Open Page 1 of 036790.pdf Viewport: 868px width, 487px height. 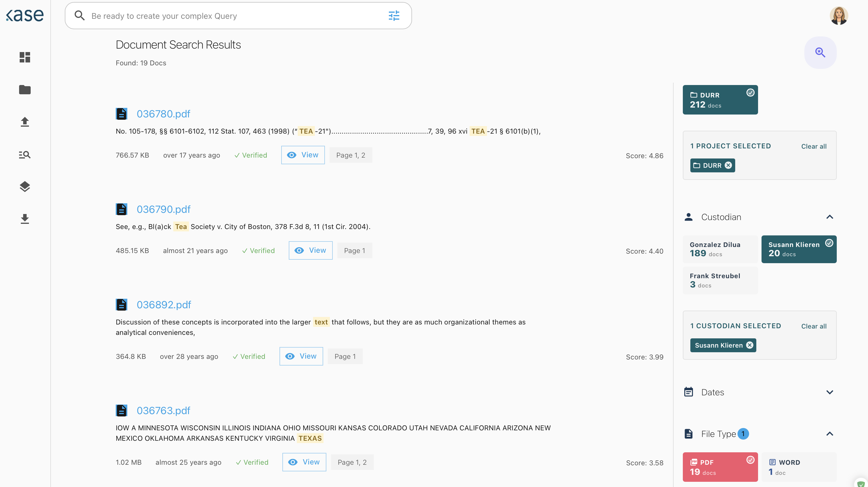[x=354, y=250]
